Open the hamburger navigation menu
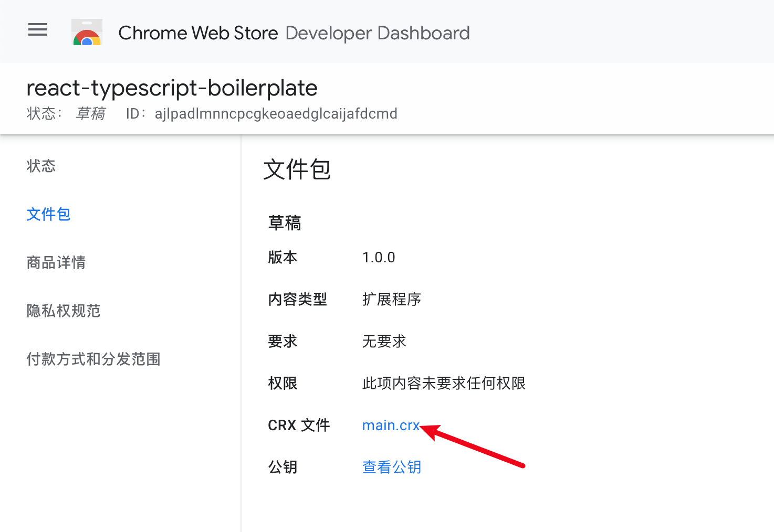The image size is (774, 532). pos(38,30)
